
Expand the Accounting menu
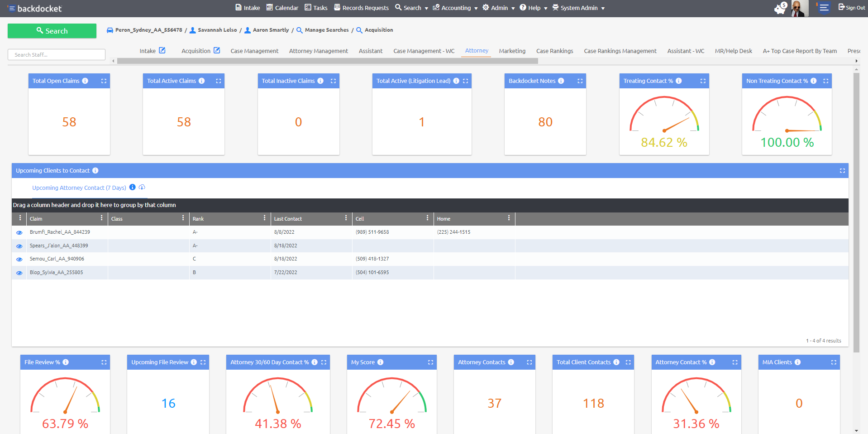tap(455, 8)
